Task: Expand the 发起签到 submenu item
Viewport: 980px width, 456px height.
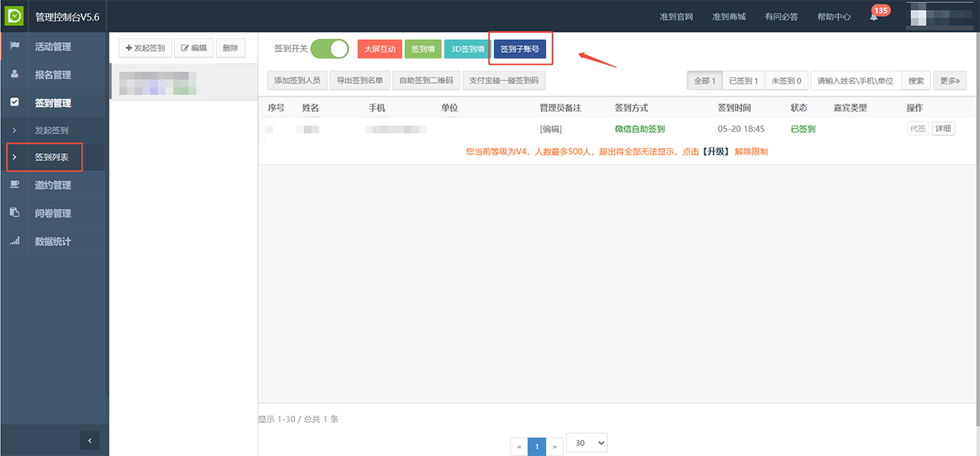Action: [x=52, y=130]
